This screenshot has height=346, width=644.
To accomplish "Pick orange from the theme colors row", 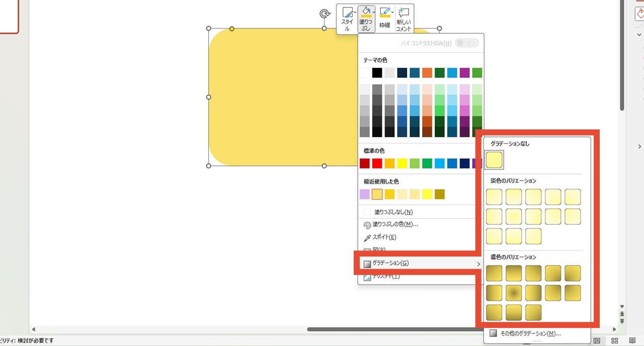I will point(427,73).
